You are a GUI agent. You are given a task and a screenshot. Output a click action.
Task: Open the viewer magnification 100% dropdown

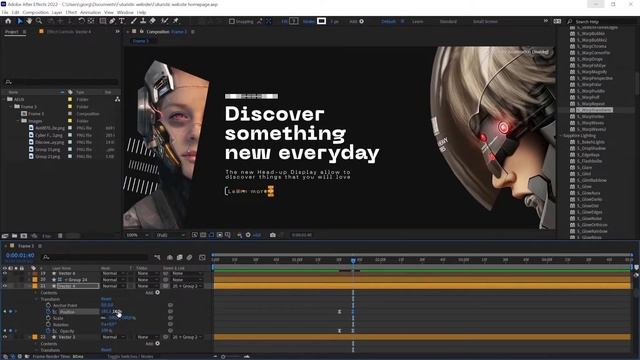(138, 235)
